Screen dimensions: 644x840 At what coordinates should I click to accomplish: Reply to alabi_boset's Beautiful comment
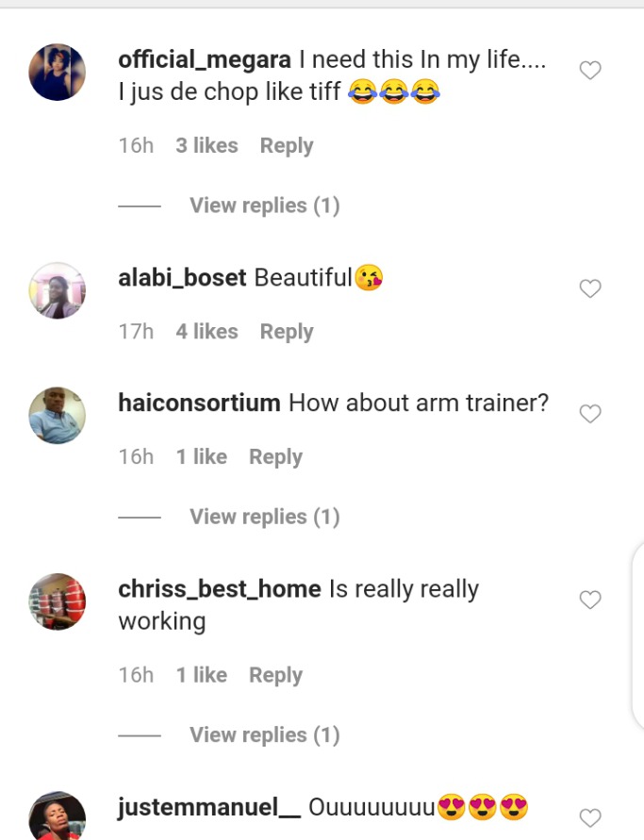pyautogui.click(x=287, y=332)
